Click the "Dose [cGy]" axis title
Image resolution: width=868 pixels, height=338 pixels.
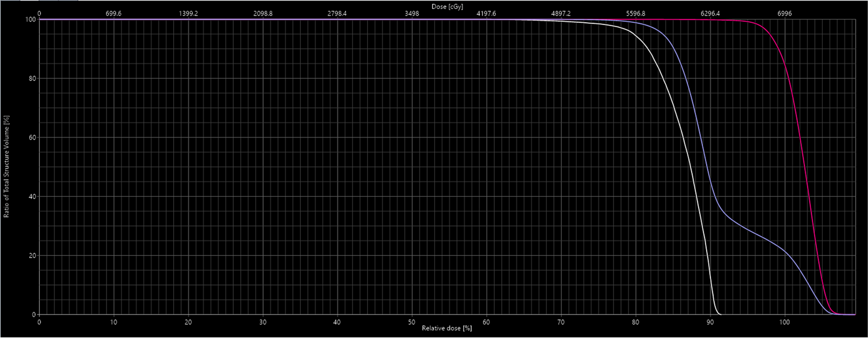coord(447,7)
